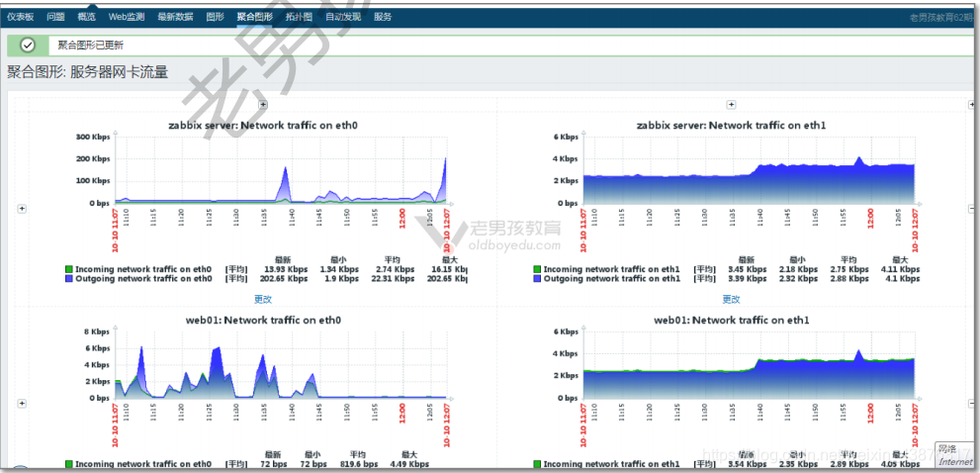Click the 8 Kbps axis label on web01 eth0
The height and width of the screenshot is (473, 980).
coord(98,331)
